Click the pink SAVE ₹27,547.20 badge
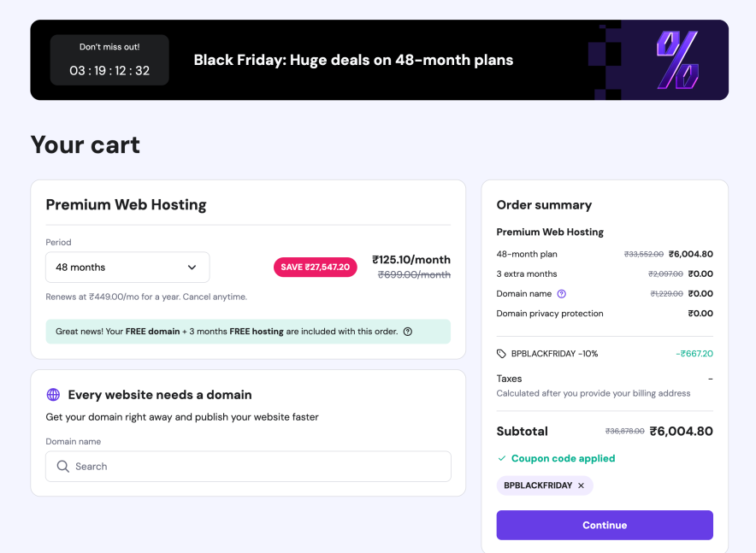The image size is (756, 553). (315, 267)
